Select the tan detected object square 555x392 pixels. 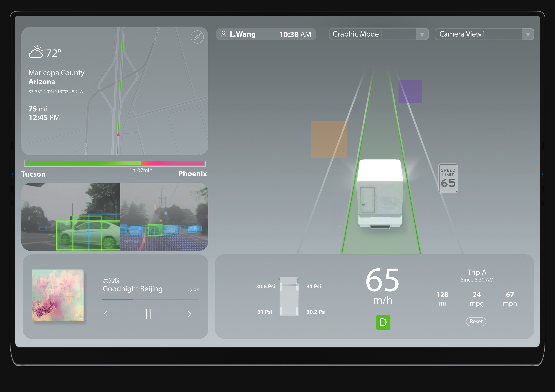pyautogui.click(x=329, y=139)
